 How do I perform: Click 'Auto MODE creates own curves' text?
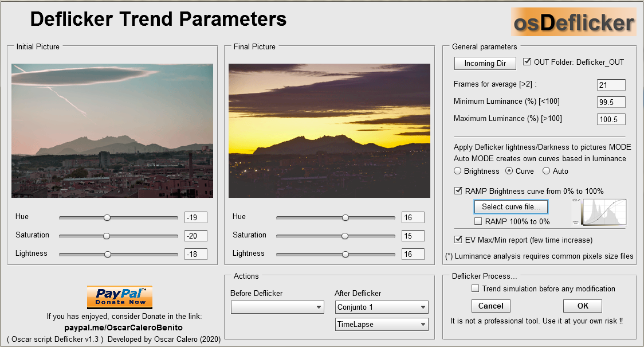540,159
